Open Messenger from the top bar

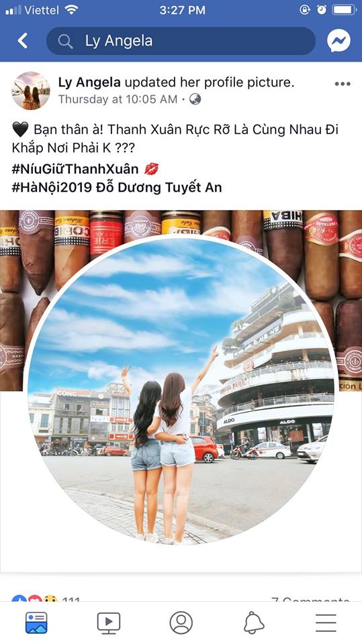click(338, 41)
